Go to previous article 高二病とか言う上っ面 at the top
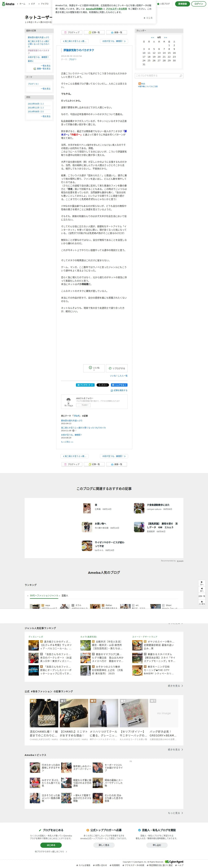Screen dimensions: 208x868 coord(75,41)
